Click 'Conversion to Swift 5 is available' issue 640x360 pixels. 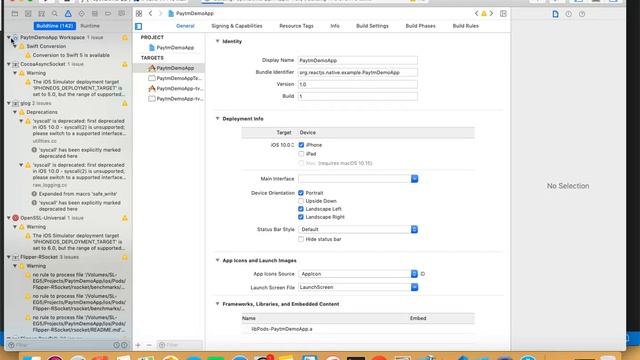pyautogui.click(x=71, y=55)
